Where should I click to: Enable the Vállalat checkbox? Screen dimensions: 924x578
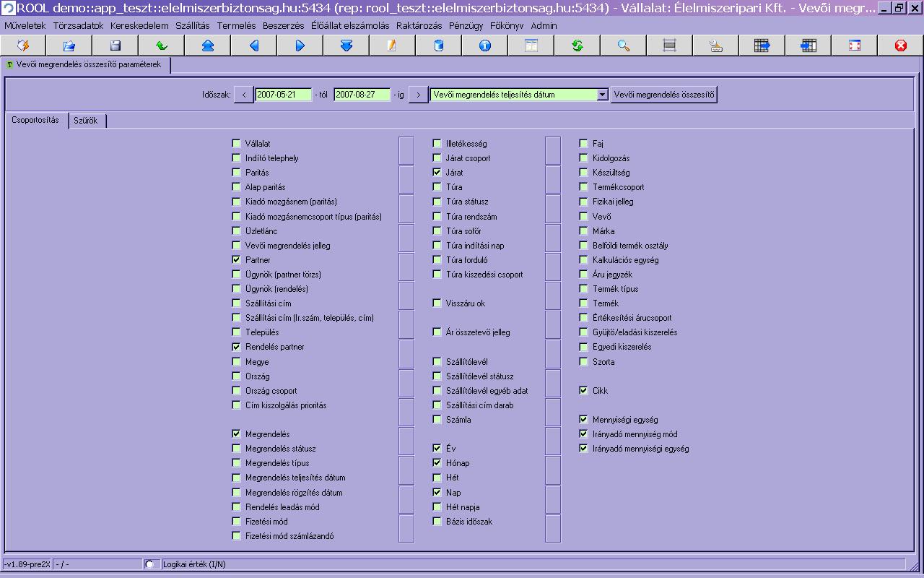(x=236, y=144)
